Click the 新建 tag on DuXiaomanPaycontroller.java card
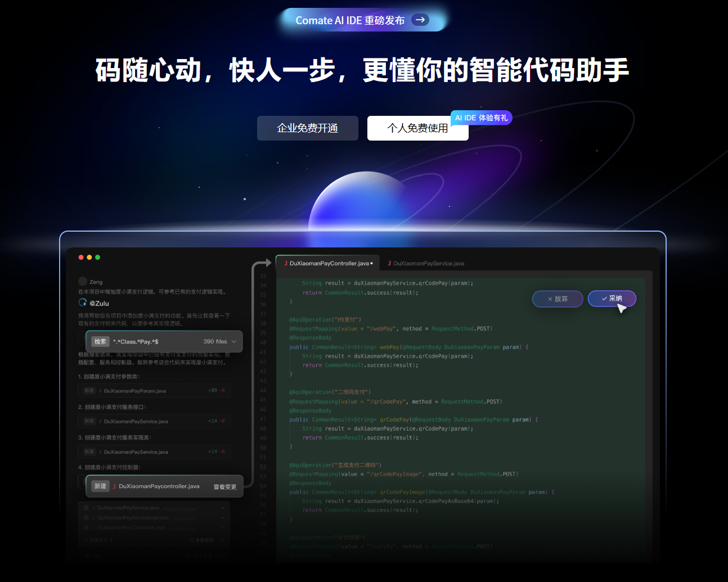This screenshot has width=728, height=582. coord(100,486)
